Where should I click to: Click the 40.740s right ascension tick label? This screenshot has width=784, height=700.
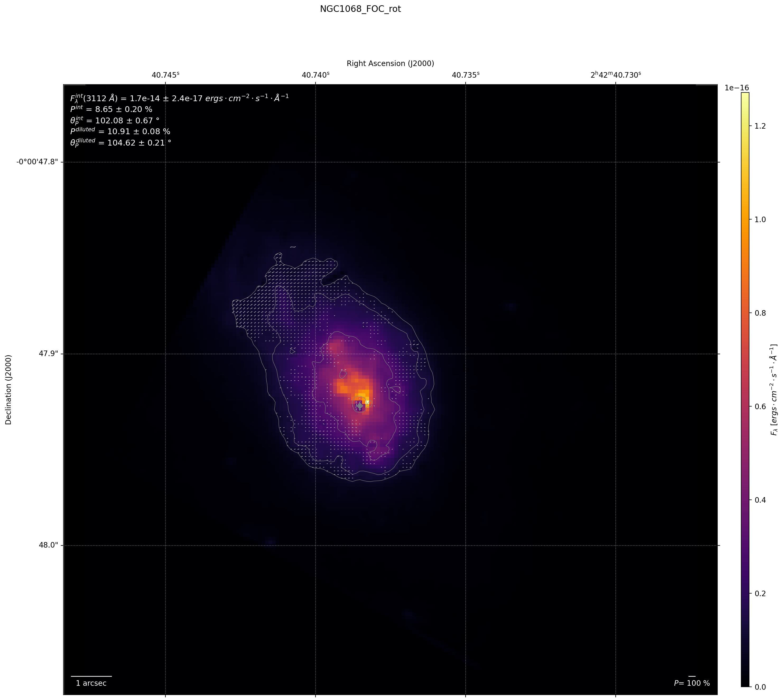[316, 75]
